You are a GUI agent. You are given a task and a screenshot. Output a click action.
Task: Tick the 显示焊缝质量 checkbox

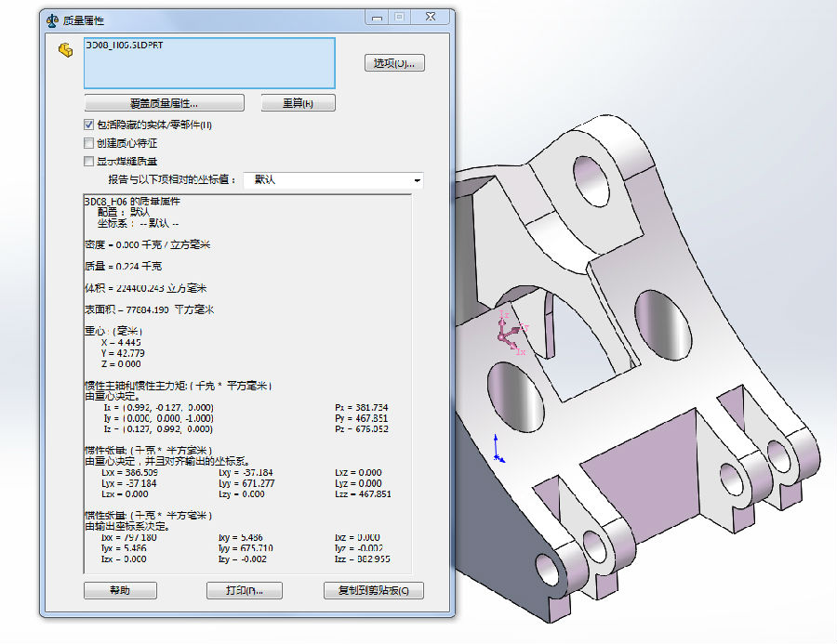(x=89, y=161)
